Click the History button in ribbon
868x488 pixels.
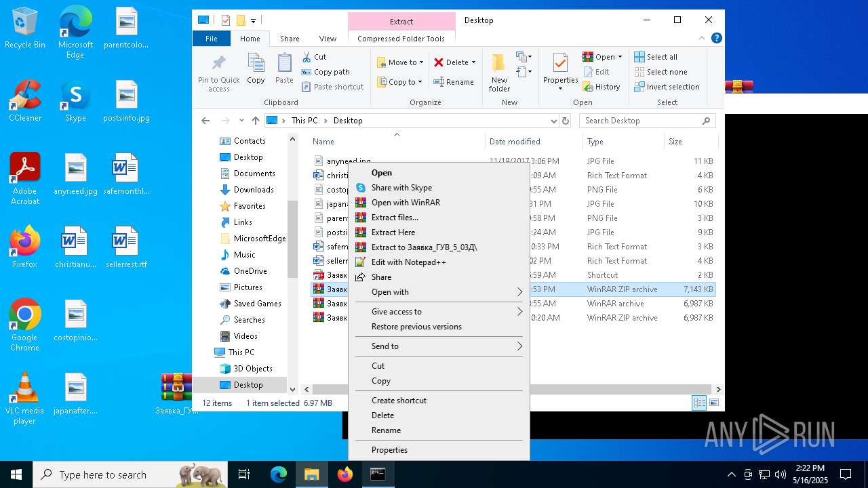(x=601, y=87)
